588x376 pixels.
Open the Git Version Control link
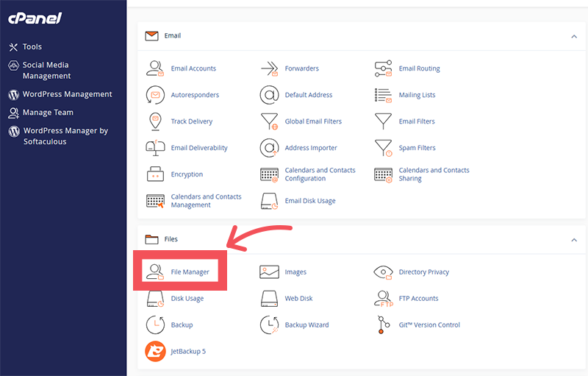point(429,325)
